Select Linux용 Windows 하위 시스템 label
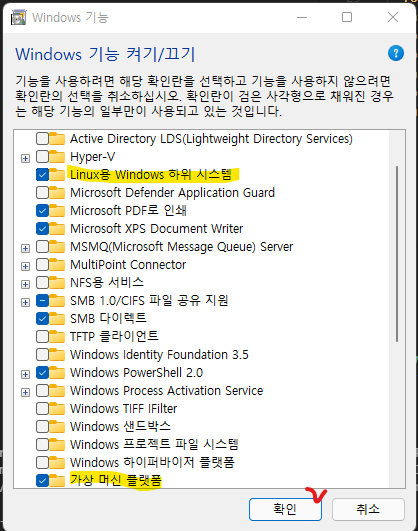 pos(151,175)
